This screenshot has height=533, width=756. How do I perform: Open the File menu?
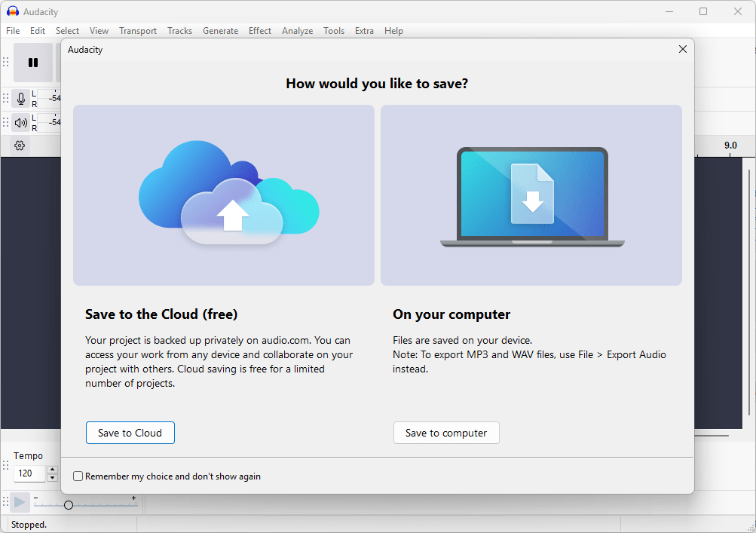coord(13,31)
